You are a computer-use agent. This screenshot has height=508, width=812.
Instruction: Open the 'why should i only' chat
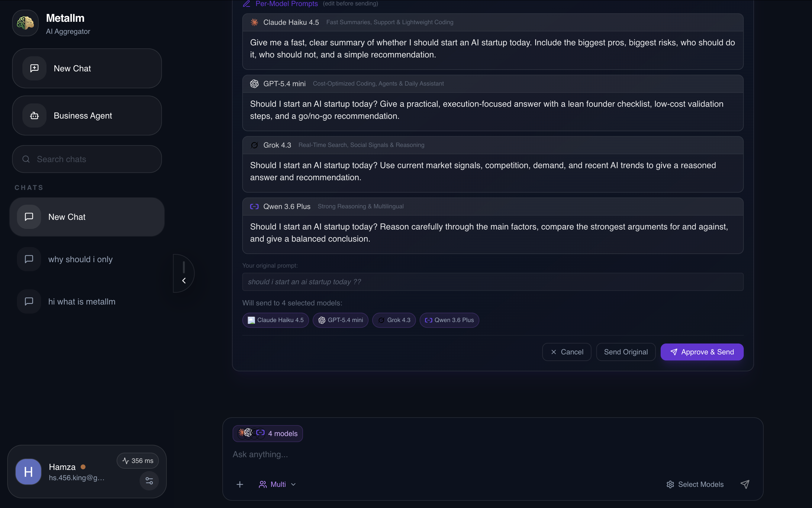pyautogui.click(x=87, y=259)
